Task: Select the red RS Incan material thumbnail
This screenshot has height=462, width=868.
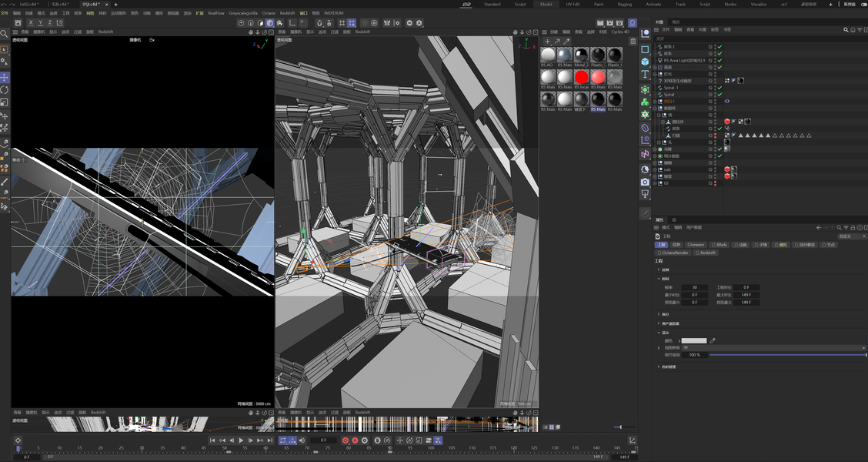Action: pyautogui.click(x=581, y=77)
